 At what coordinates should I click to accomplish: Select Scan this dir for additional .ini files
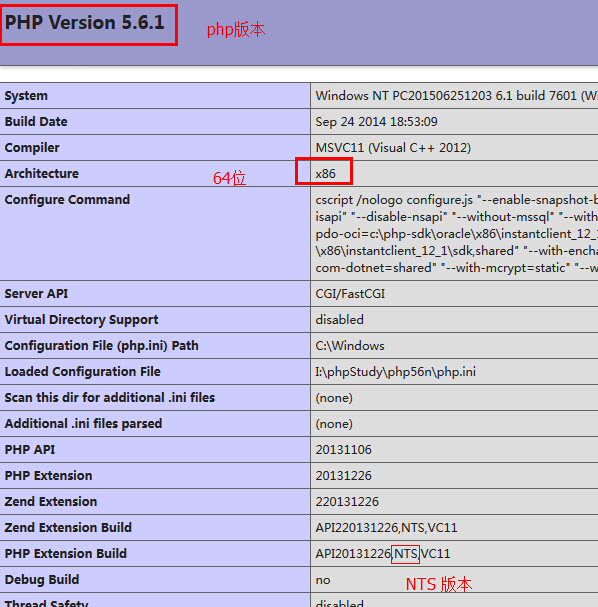pyautogui.click(x=110, y=398)
